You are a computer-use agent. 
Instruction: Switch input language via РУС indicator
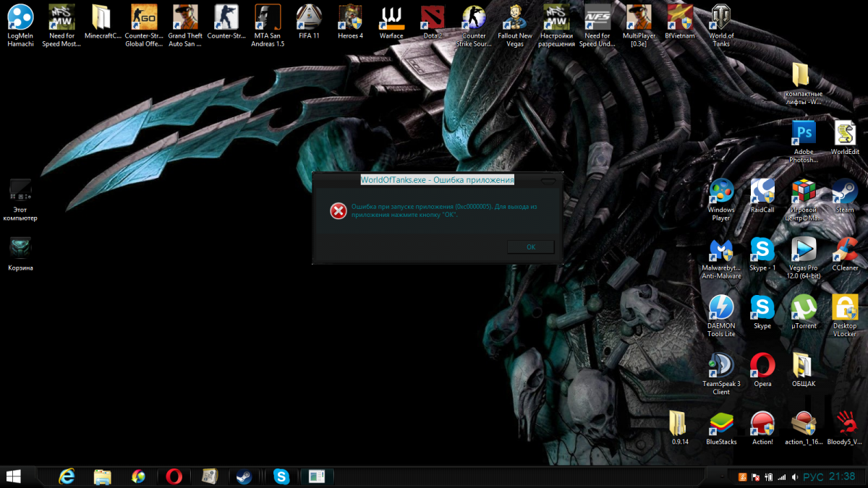coord(813,477)
